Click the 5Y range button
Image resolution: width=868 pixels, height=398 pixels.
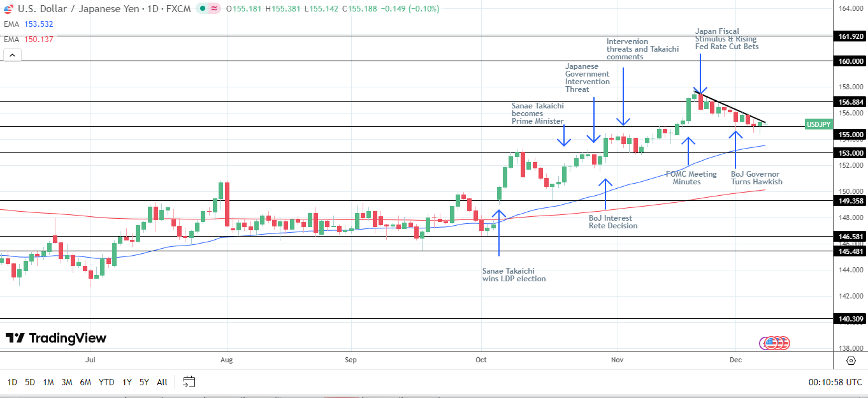click(x=143, y=381)
